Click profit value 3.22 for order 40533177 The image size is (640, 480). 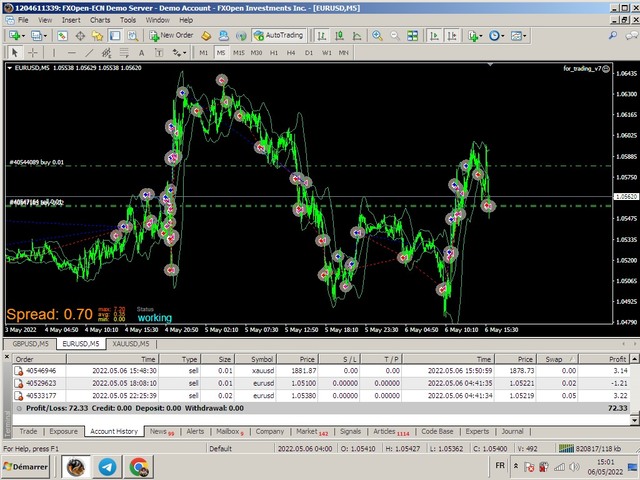620,396
